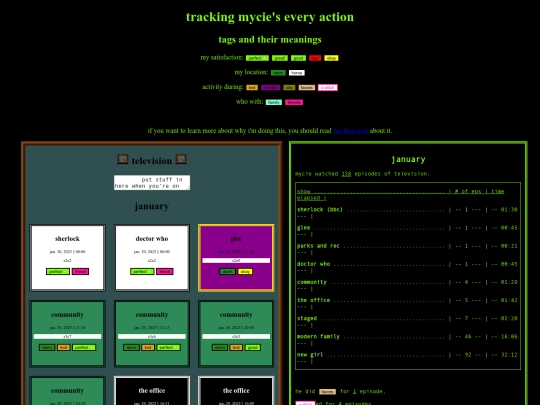Open the my blog post link

tap(350, 131)
